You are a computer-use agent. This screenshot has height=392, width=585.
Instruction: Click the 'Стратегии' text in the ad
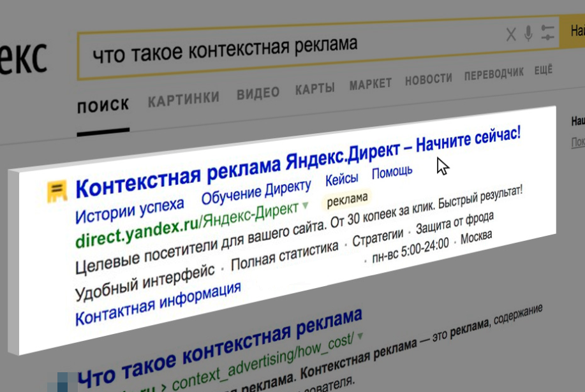[x=378, y=237]
